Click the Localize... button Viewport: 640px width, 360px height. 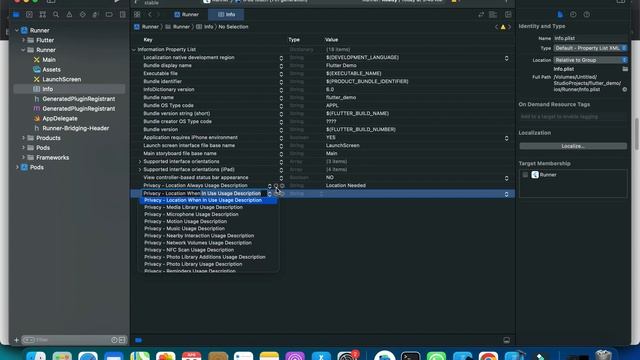pyautogui.click(x=573, y=146)
